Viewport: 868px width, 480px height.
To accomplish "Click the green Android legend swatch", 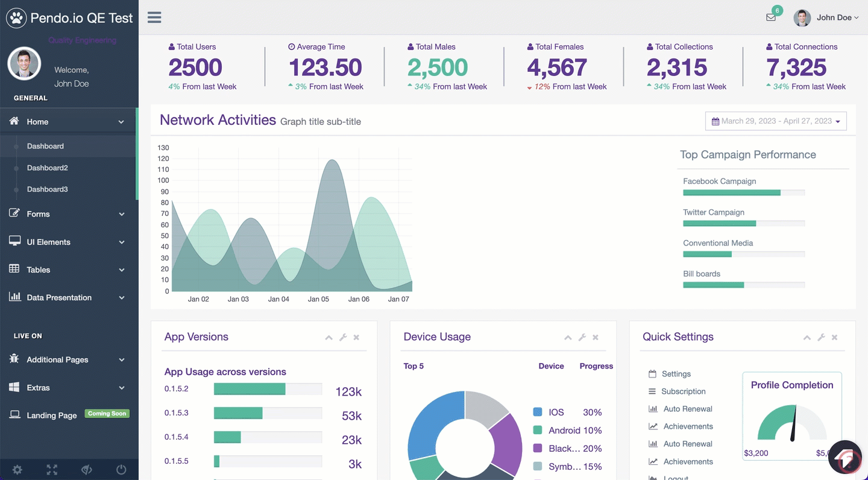I will 538,431.
